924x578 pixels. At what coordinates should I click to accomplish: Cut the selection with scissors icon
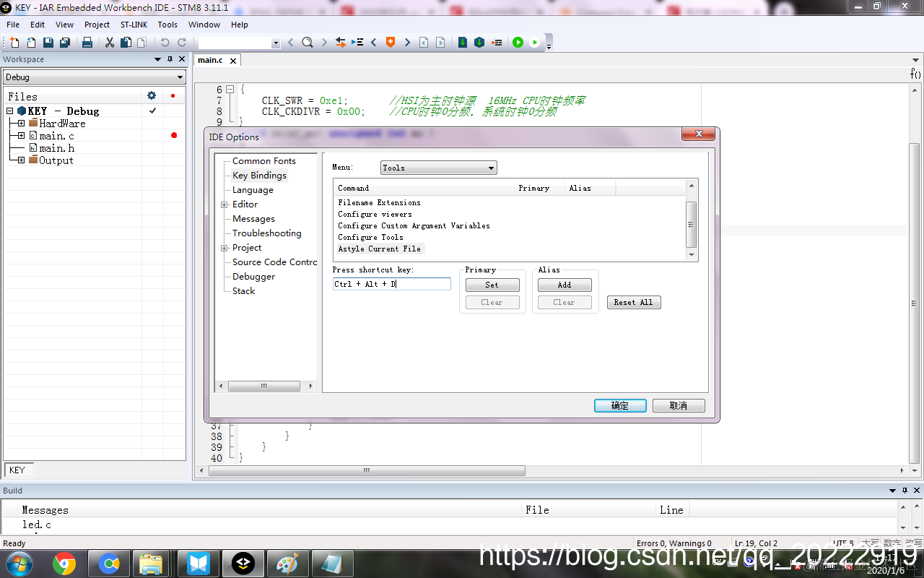point(110,43)
